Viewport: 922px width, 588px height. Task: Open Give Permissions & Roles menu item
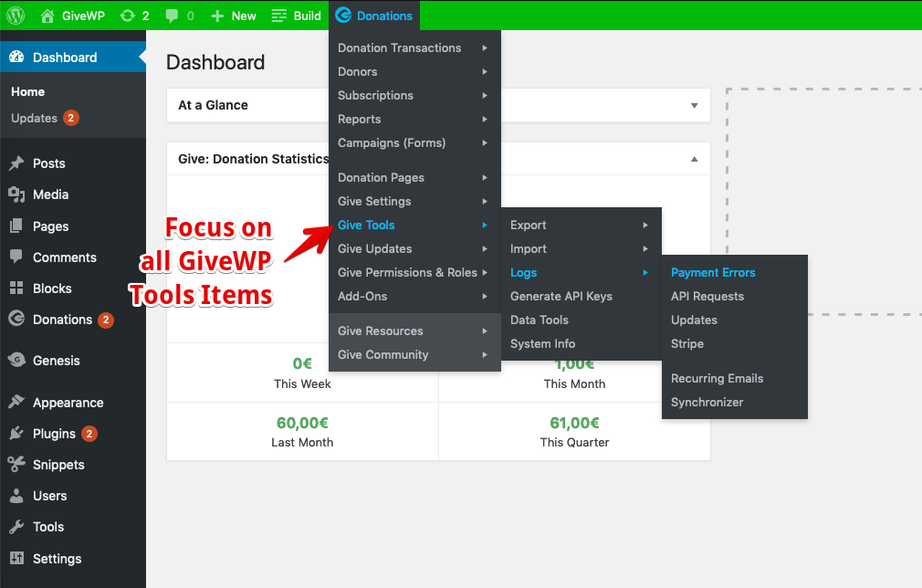[414, 272]
